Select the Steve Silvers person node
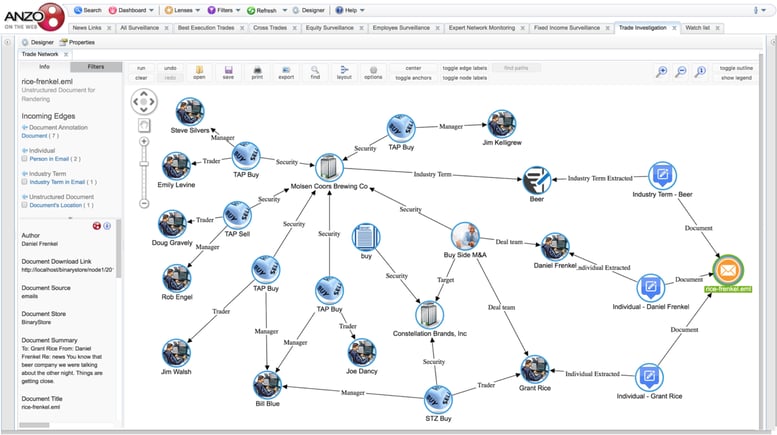 [190, 111]
